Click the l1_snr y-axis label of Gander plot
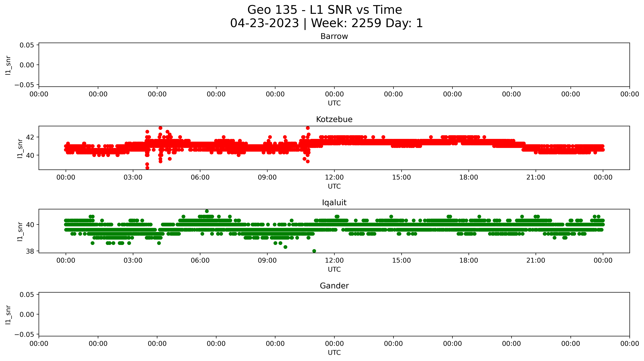Image resolution: width=644 pixels, height=361 pixels. (8, 315)
